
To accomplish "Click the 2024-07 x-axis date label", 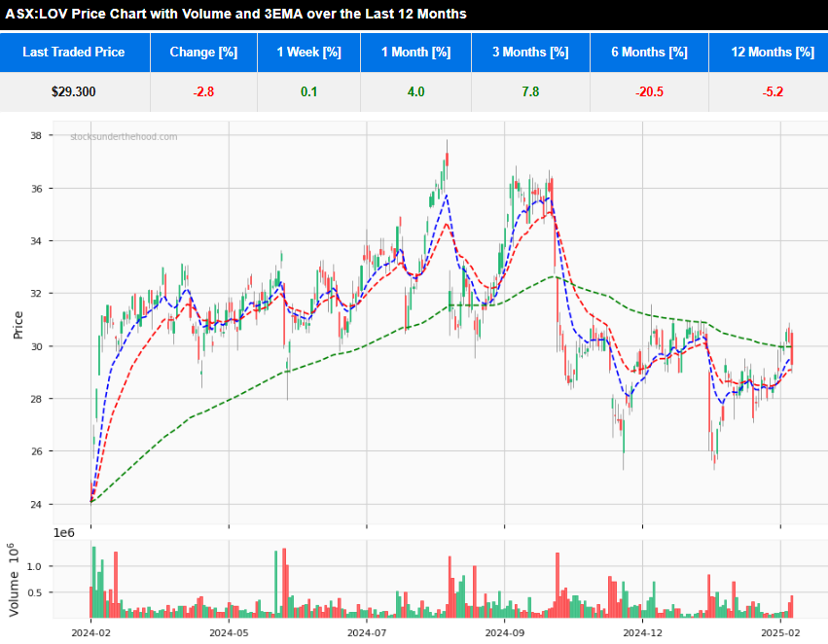I will pos(367,633).
